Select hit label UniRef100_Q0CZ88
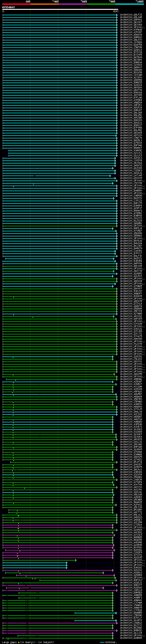146x644 pixels. point(131,522)
